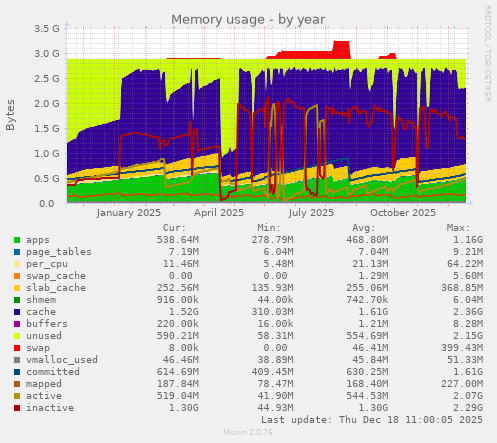Click the 'slab_cache' legend label
Viewport: 497px width, 443px height.
56,288
